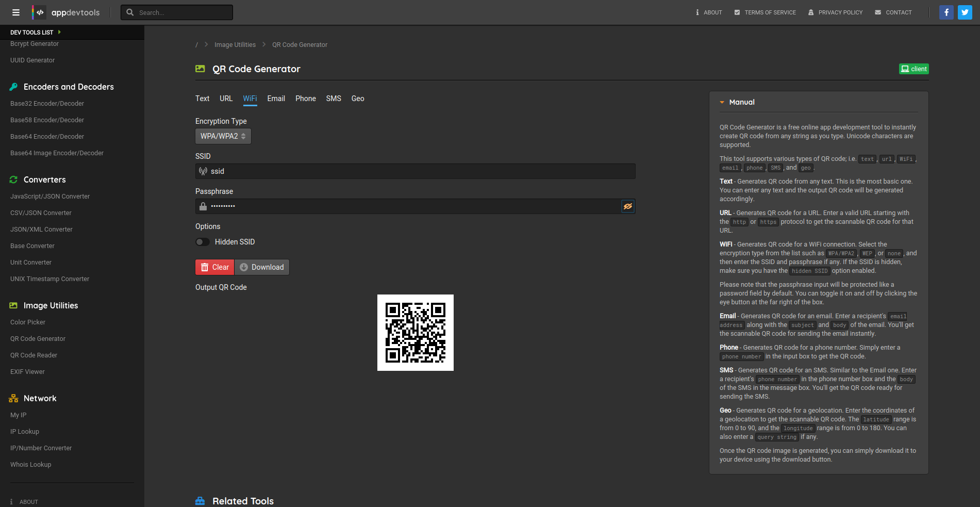Download the generated QR code
Screen dimensions: 980x507
[x=262, y=267]
